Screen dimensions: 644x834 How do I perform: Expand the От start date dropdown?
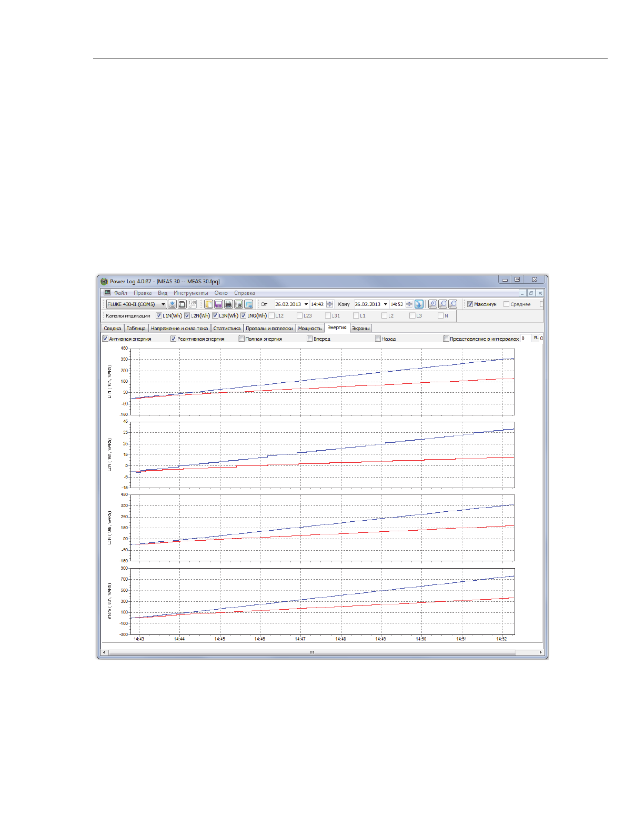tap(306, 304)
